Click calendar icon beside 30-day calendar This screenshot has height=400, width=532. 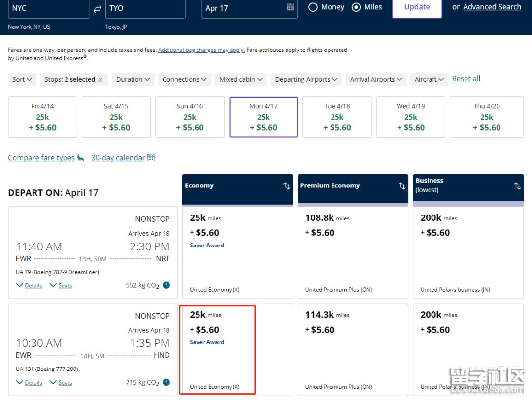[x=151, y=157]
